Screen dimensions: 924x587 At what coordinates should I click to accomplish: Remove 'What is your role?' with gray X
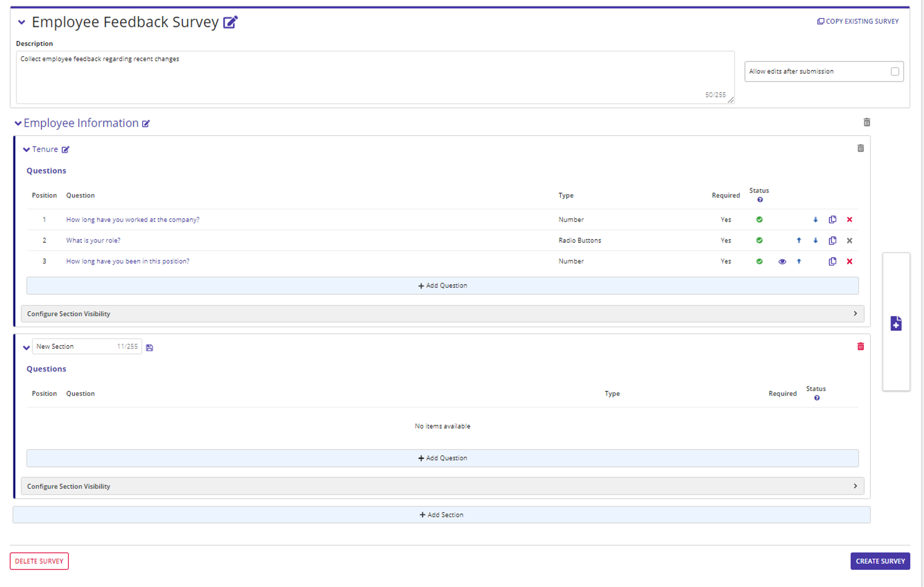pos(850,241)
